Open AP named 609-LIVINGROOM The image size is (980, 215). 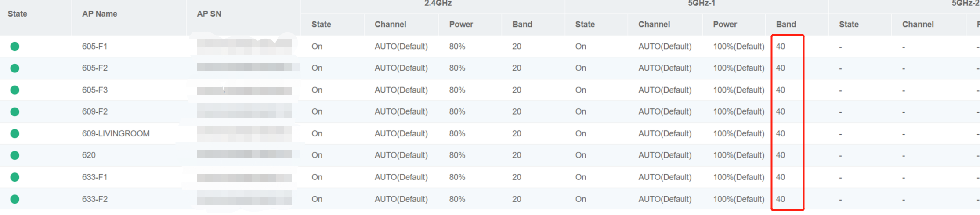(x=116, y=133)
